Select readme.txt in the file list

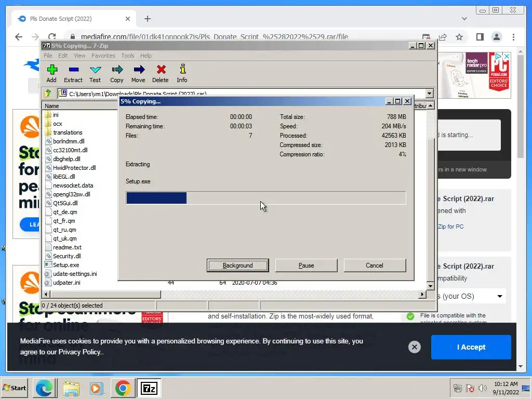67,247
